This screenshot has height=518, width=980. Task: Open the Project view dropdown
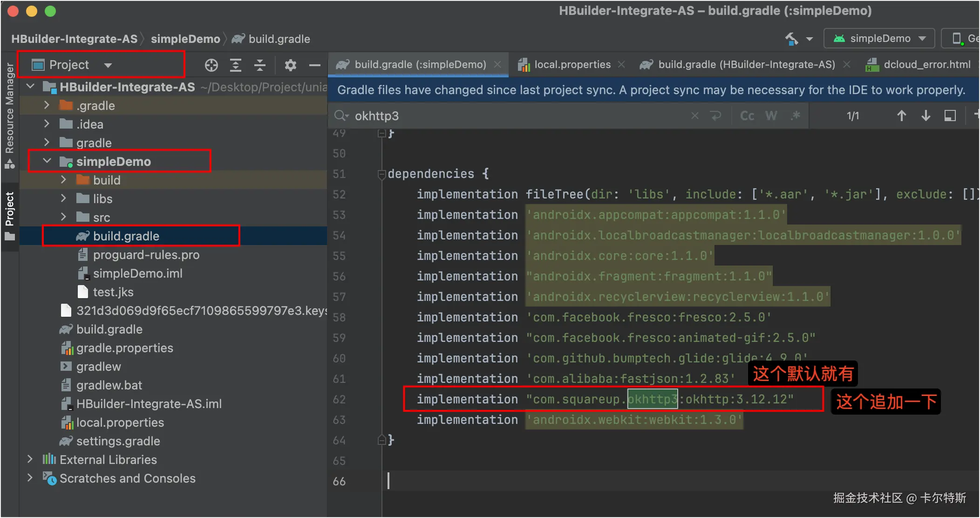[x=108, y=65]
